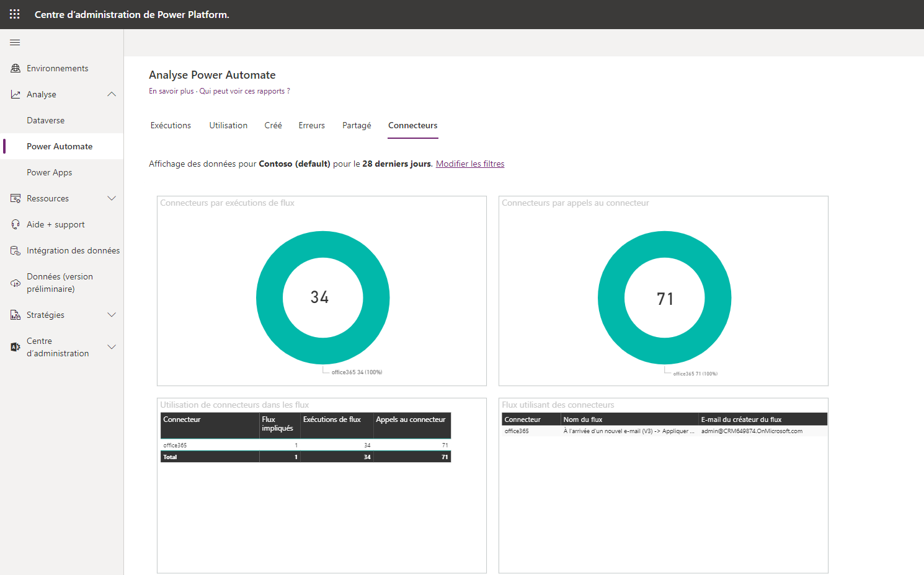Click 'Connecteurs par exécutions de flux' chart title

pos(227,203)
